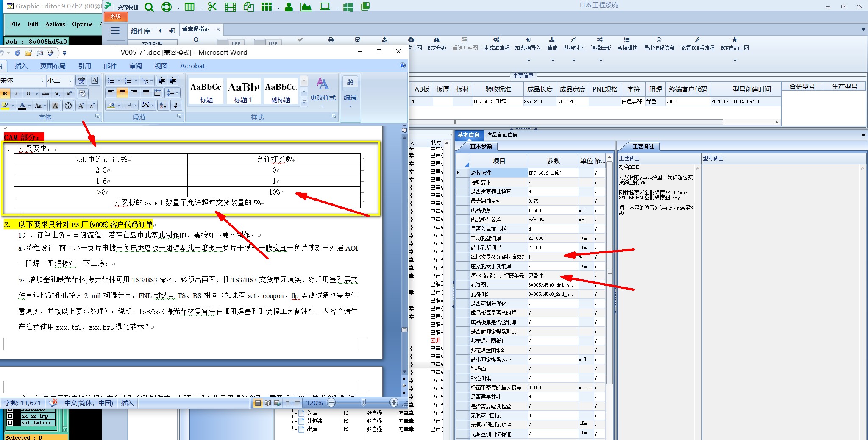868x440 pixels.
Task: Apply superscript in Word font group
Action: click(x=69, y=94)
